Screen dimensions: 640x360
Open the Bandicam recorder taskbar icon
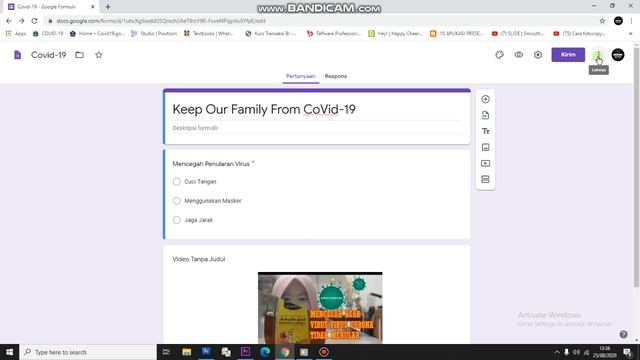tap(324, 352)
